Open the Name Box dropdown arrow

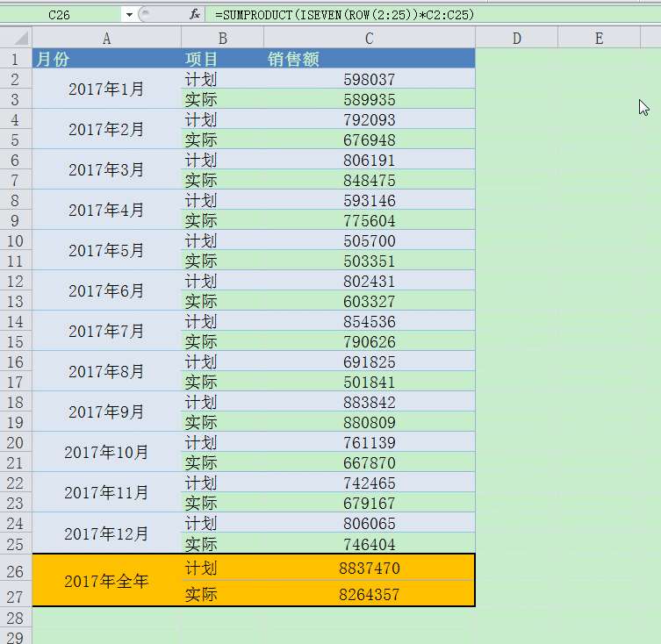coord(129,15)
